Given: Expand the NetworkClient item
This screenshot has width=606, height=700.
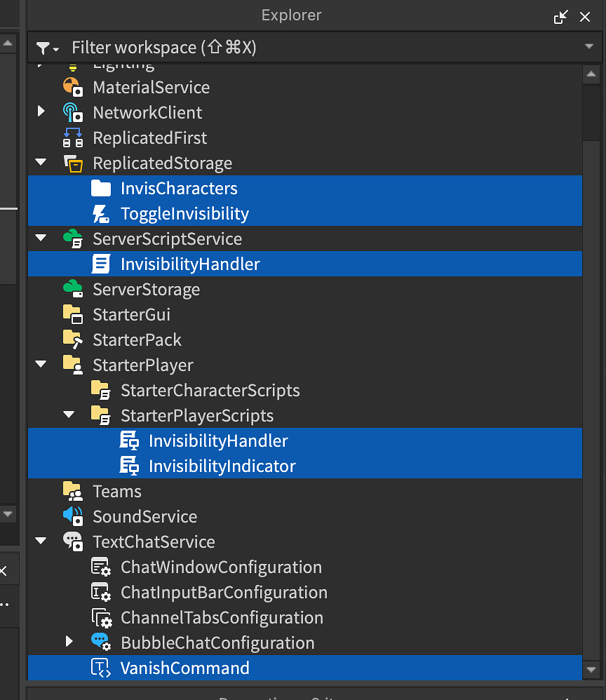Looking at the screenshot, I should pyautogui.click(x=40, y=112).
